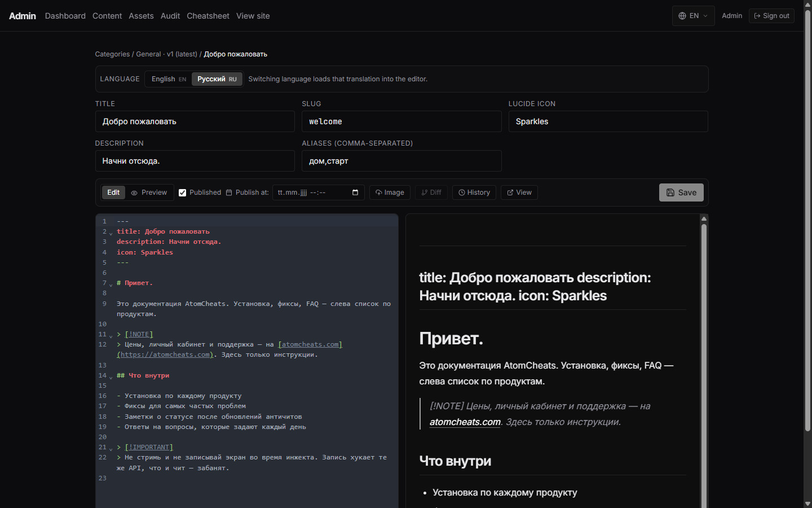This screenshot has height=508, width=812.
Task: Click the Slug field containing welcome
Action: point(401,121)
